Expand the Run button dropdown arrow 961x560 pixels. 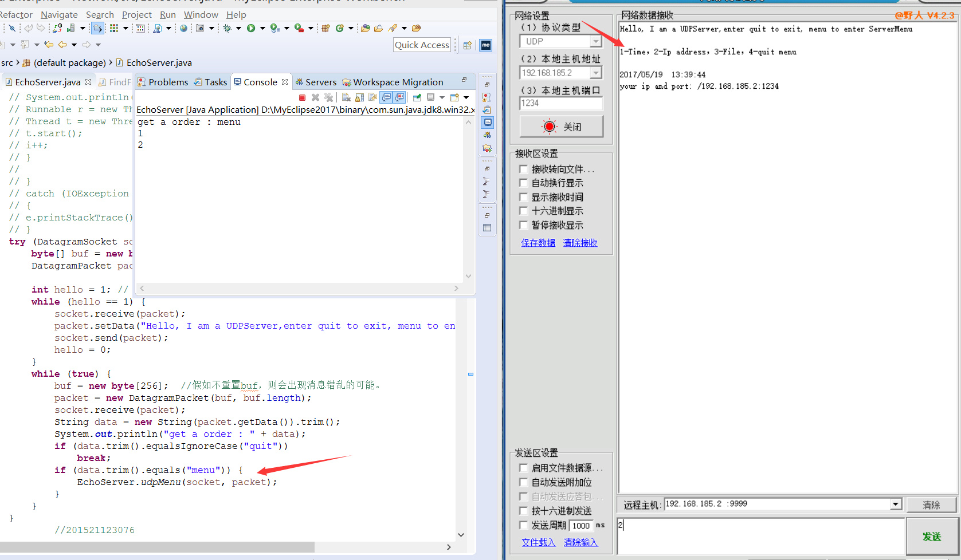point(262,28)
